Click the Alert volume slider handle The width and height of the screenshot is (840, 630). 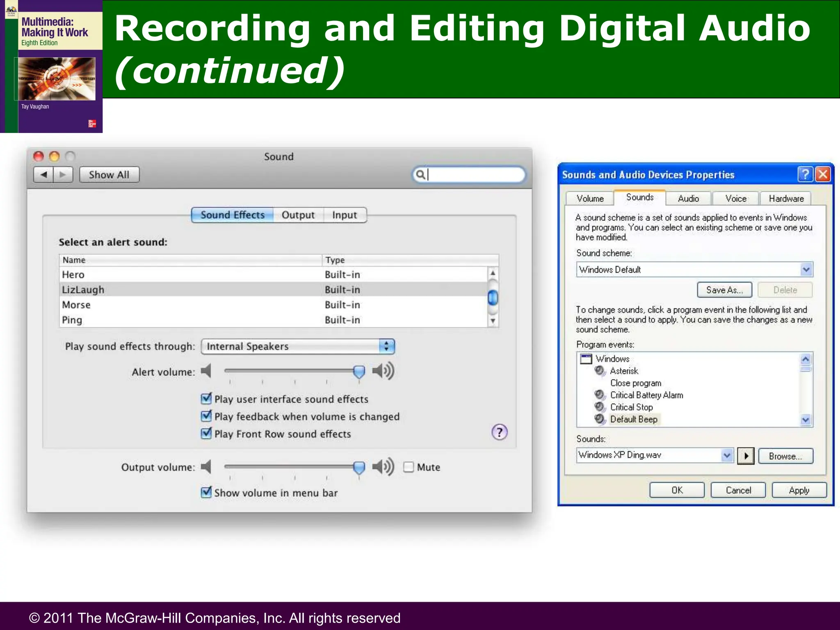[x=359, y=372]
